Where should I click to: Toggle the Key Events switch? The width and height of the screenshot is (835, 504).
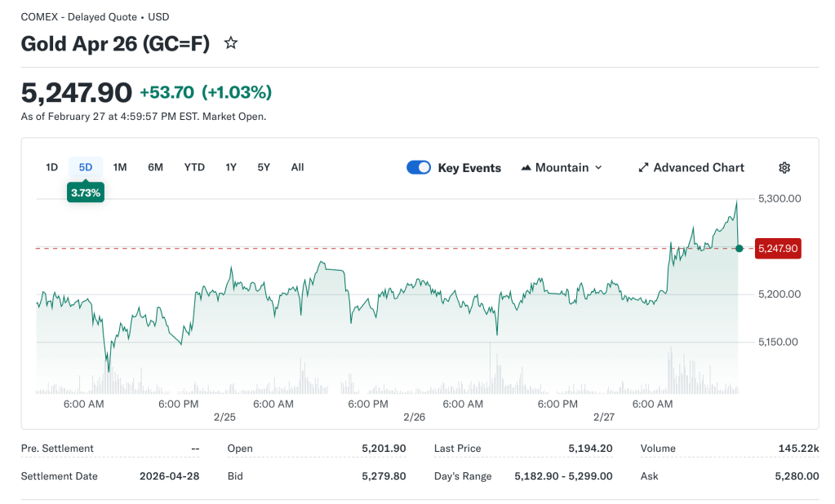pyautogui.click(x=419, y=167)
